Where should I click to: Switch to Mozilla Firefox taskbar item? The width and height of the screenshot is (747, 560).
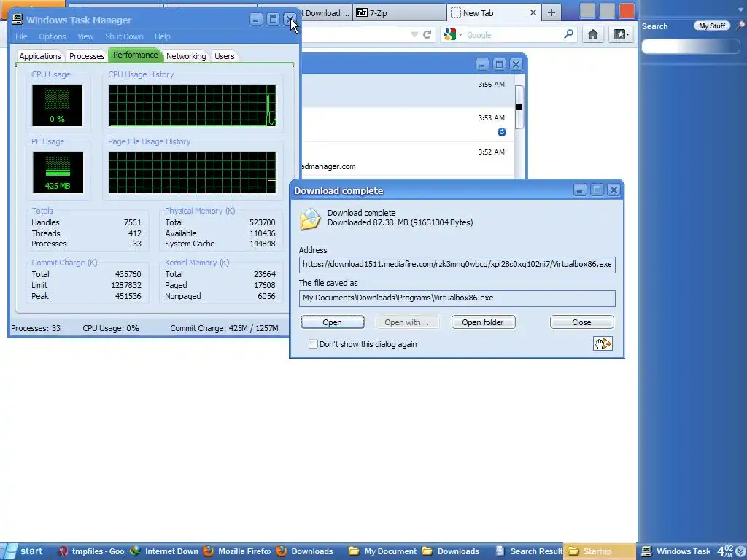(x=237, y=551)
